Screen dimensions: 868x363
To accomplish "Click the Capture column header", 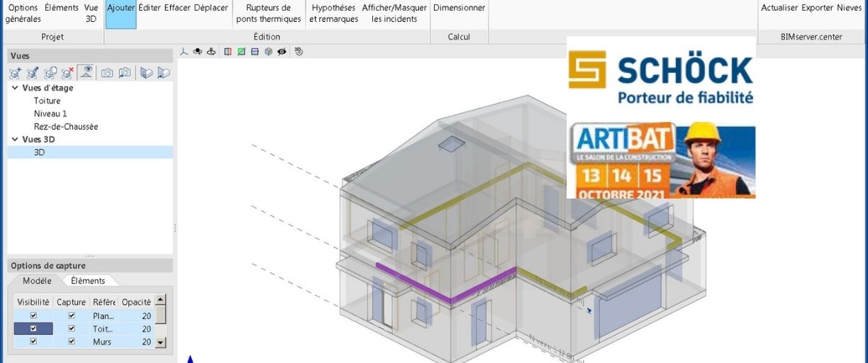I will (71, 302).
